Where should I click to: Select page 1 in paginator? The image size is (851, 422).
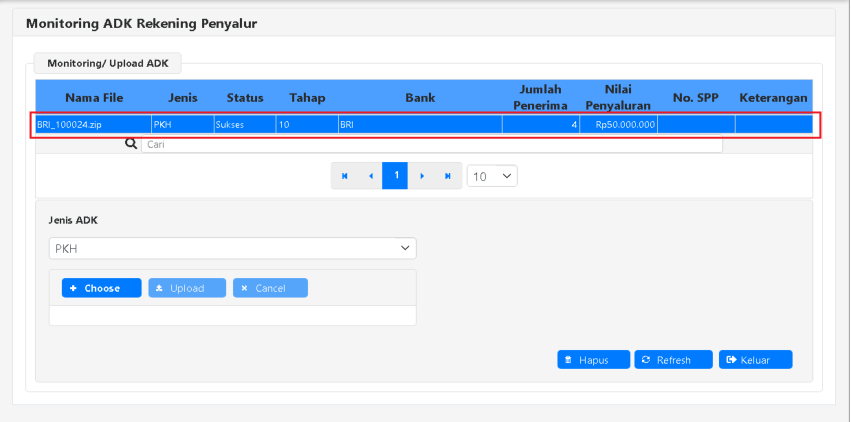coord(396,176)
